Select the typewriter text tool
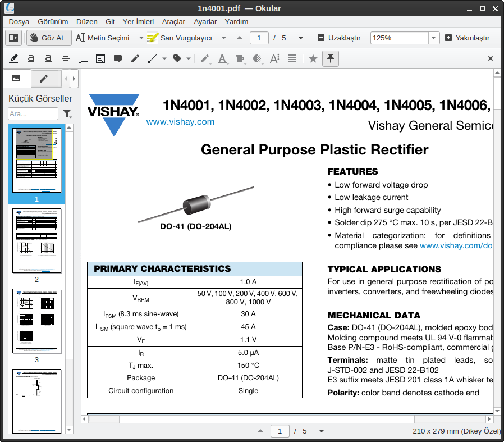Image resolution: width=504 pixels, height=442 pixels. click(83, 58)
